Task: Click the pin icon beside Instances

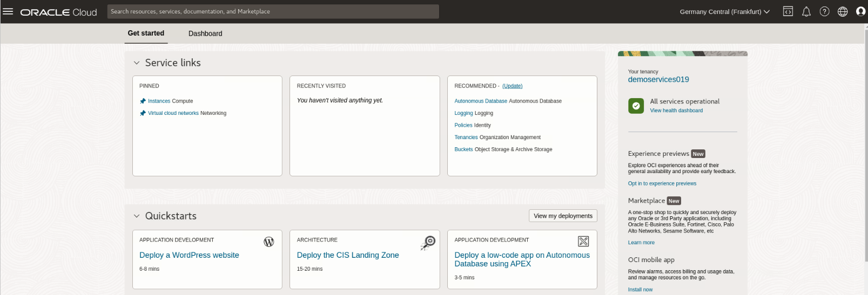Action: [x=143, y=101]
